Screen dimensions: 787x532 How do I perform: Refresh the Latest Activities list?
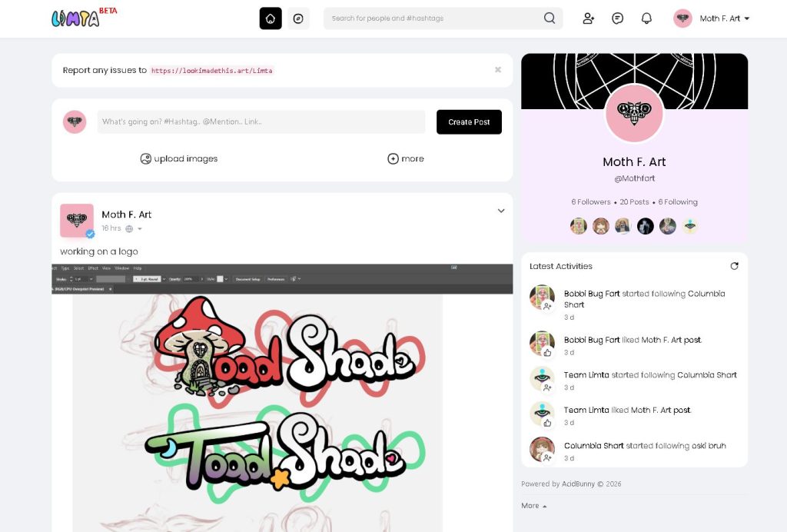pos(734,266)
